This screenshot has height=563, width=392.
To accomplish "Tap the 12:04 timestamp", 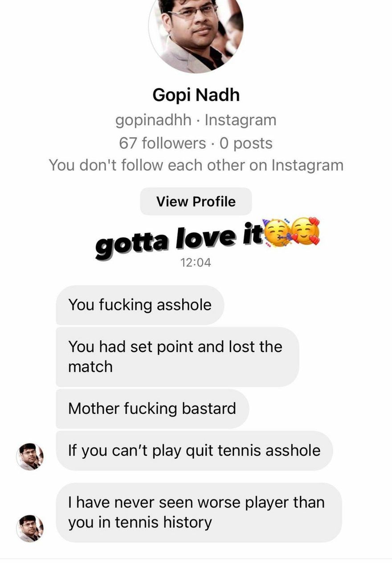I will click(x=196, y=263).
